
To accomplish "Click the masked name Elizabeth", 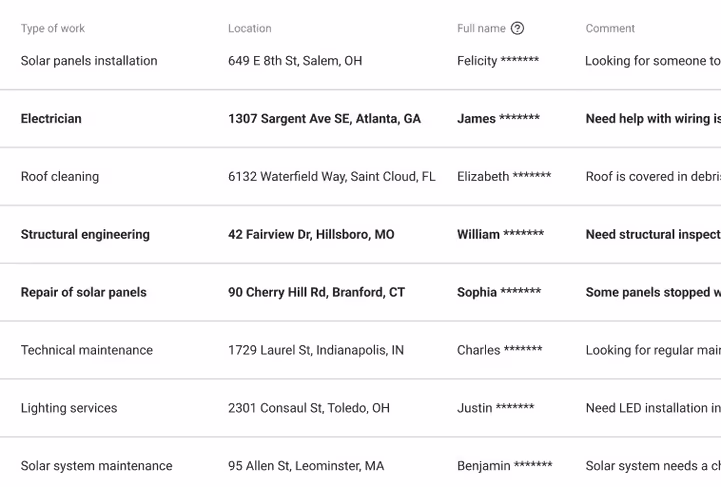I will coord(504,177).
